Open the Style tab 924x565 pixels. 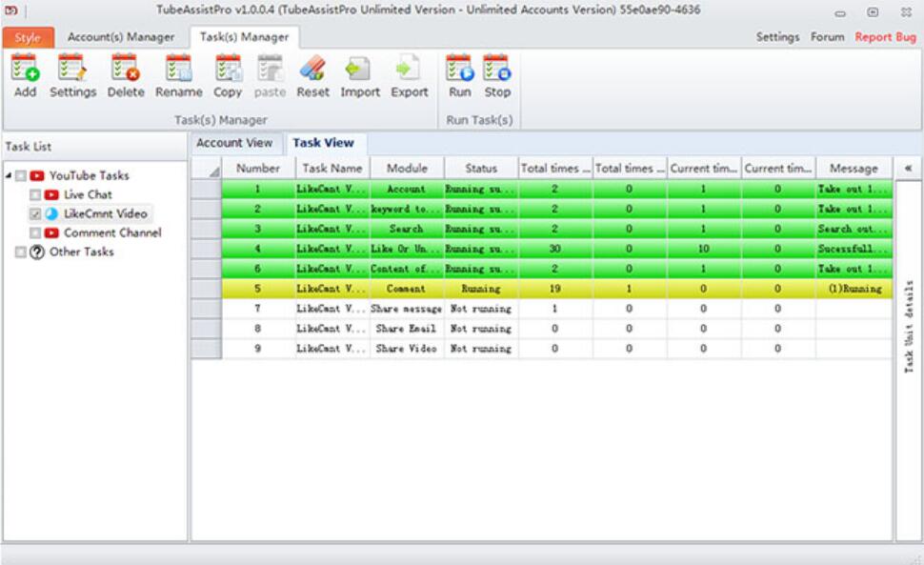28,38
